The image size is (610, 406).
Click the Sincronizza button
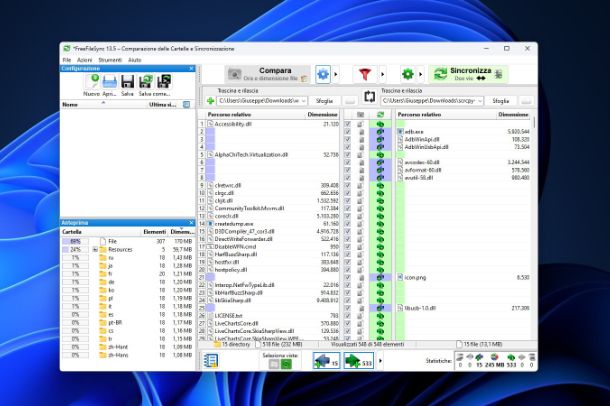[x=468, y=74]
